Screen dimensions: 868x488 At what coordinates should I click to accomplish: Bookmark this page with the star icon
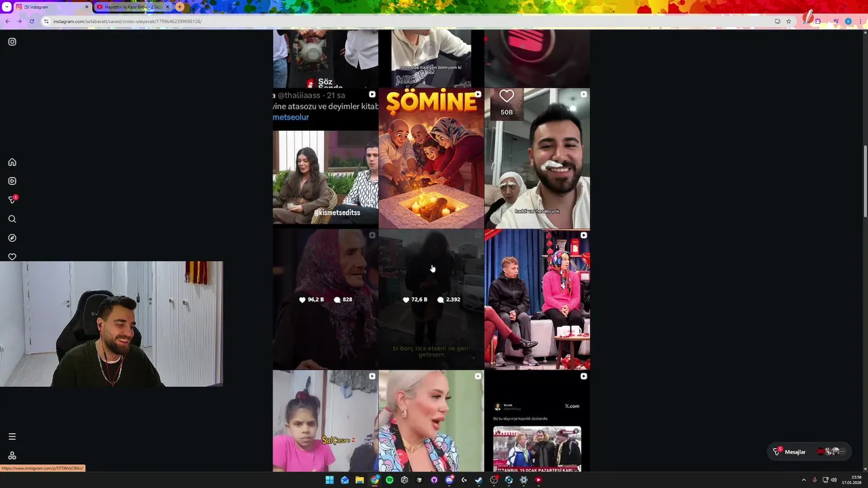click(789, 21)
